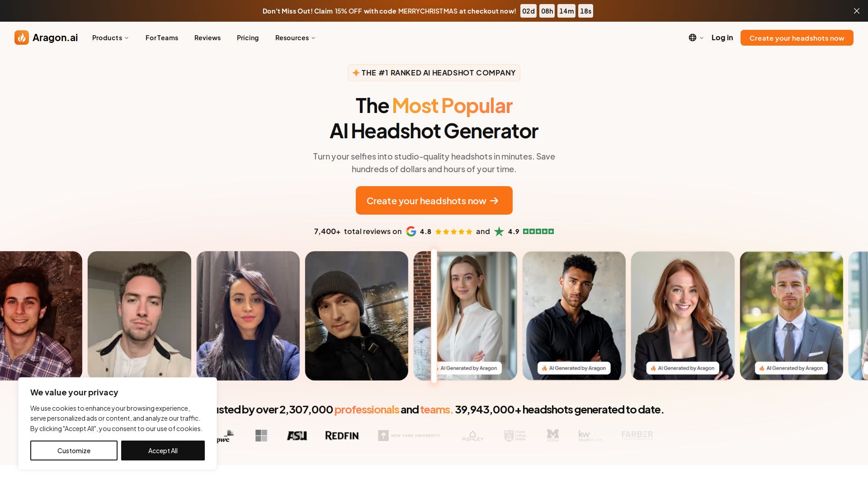
Task: Click the Redfin company logo
Action: pyautogui.click(x=342, y=436)
